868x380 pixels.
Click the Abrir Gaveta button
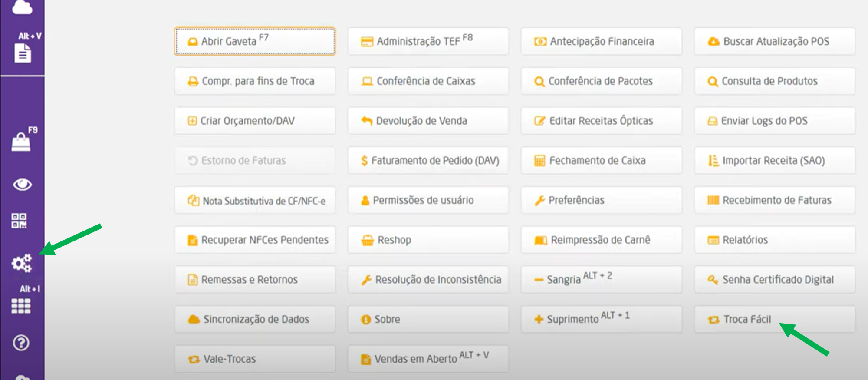[x=255, y=41]
